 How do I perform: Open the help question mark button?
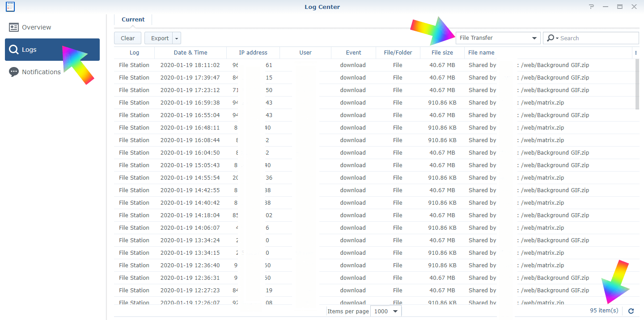592,7
